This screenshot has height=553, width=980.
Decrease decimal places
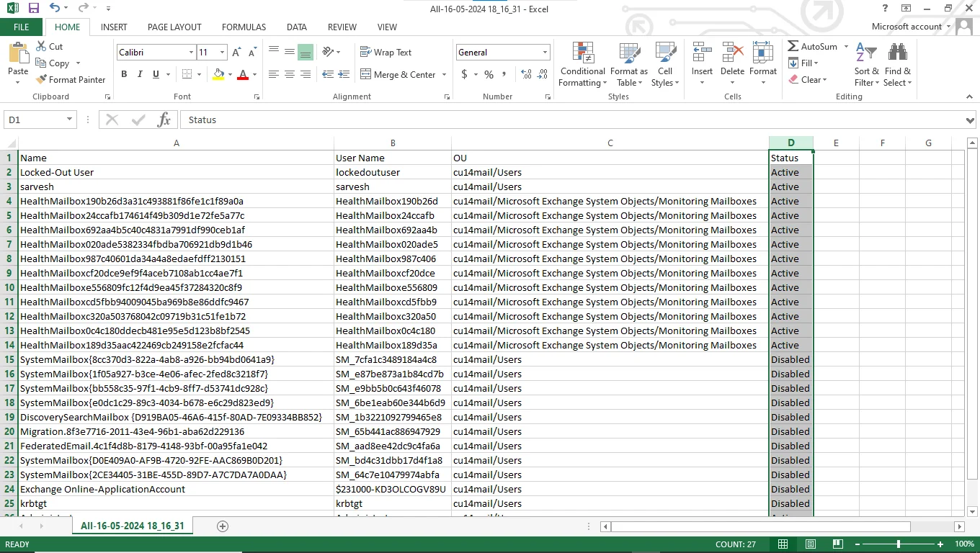543,74
